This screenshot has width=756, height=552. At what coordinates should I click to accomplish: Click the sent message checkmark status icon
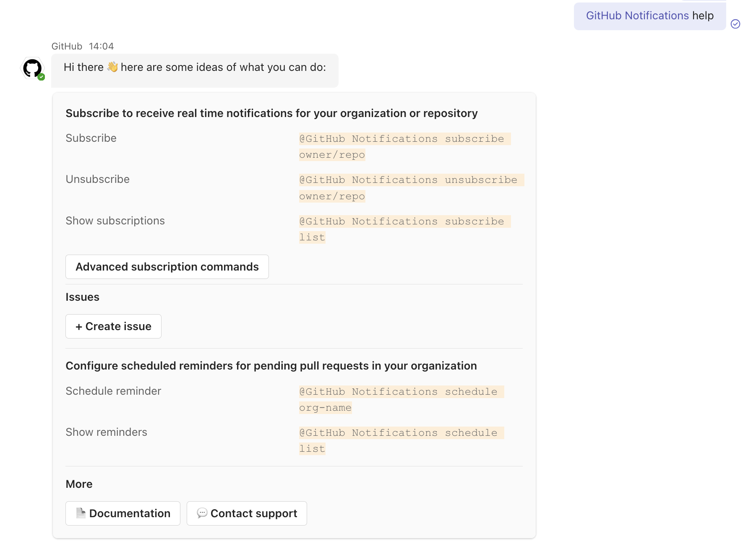click(x=735, y=24)
